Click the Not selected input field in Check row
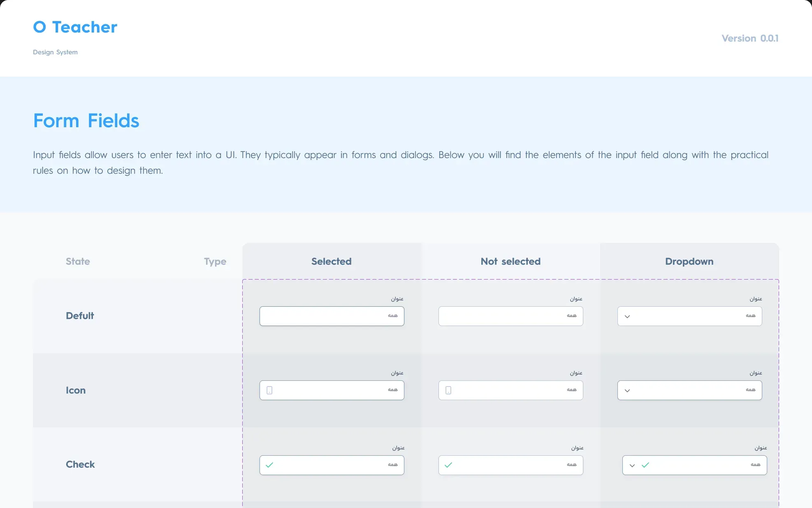 511,465
